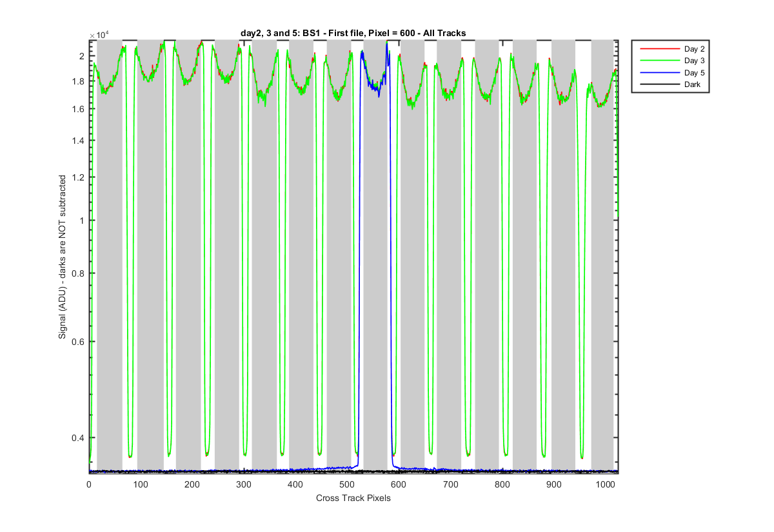This screenshot has height=532, width=774.
Task: Select the 'Day 3' legend label
Action: coord(694,61)
